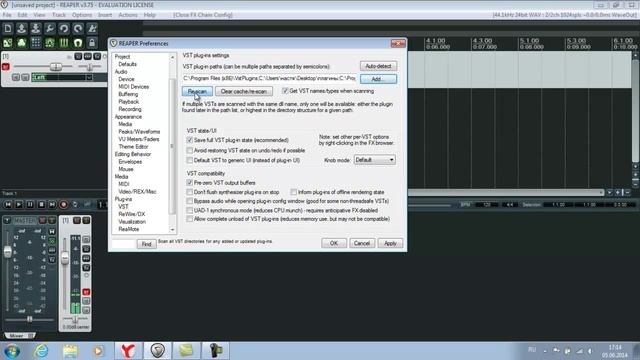Toggle Save full VST plug-in state checkbox
The height and width of the screenshot is (360, 640).
[x=189, y=140]
